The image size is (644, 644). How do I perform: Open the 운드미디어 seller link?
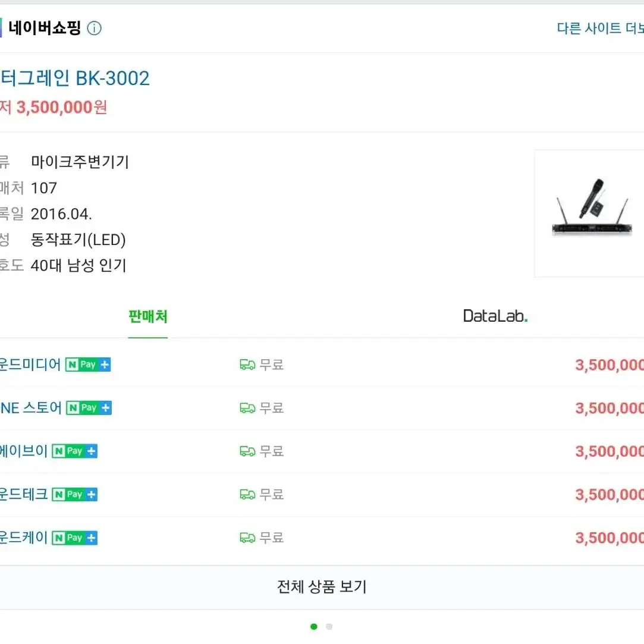(x=30, y=365)
